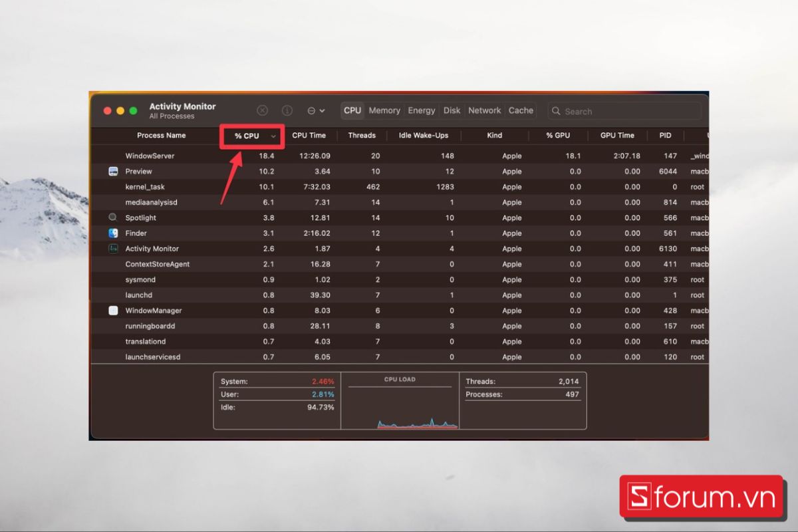Sort by the % CPU column header
This screenshot has height=532, width=798.
coord(252,136)
